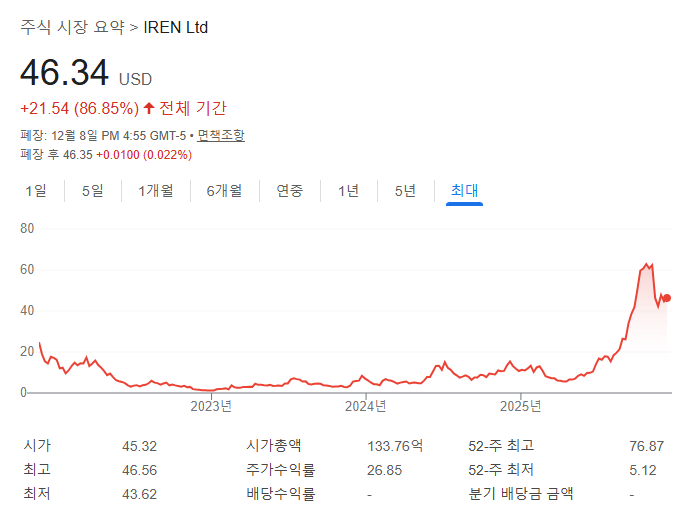Click the 40 y-axis label

pyautogui.click(x=27, y=310)
